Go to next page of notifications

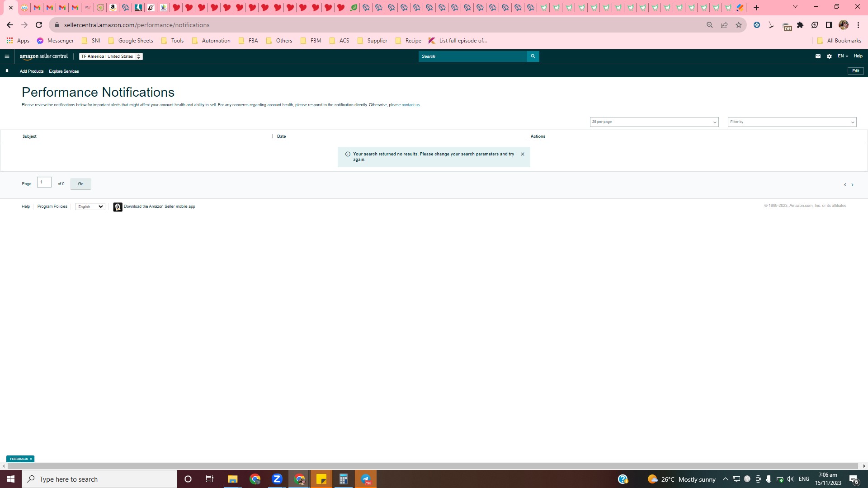point(853,185)
